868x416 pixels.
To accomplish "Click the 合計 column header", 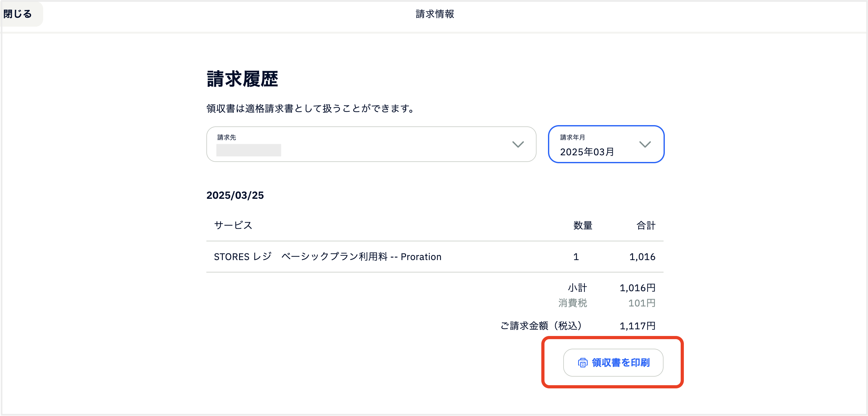I will coord(646,225).
